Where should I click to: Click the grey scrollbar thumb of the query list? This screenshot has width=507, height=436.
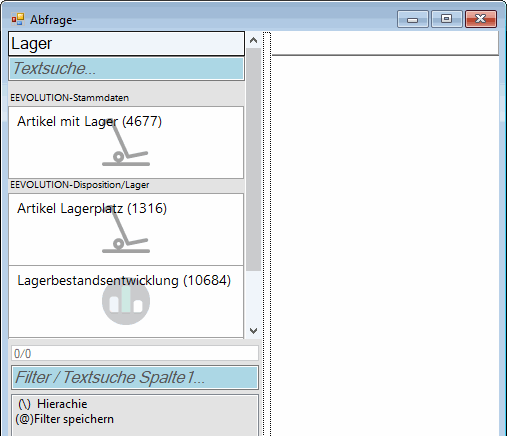tap(253, 159)
